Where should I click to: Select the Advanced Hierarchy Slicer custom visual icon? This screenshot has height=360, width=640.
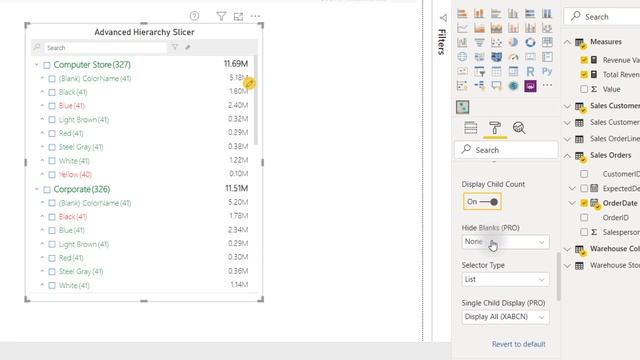pos(462,107)
